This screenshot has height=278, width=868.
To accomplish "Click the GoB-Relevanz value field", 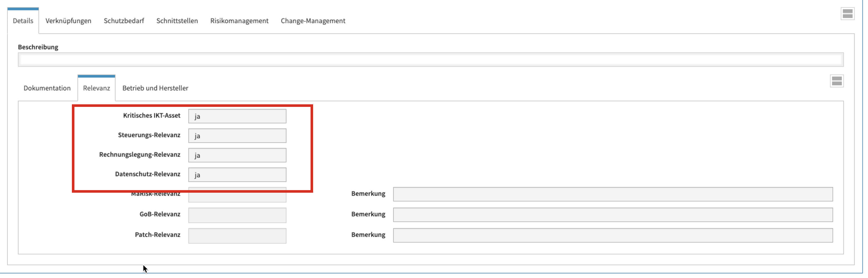I will [237, 215].
